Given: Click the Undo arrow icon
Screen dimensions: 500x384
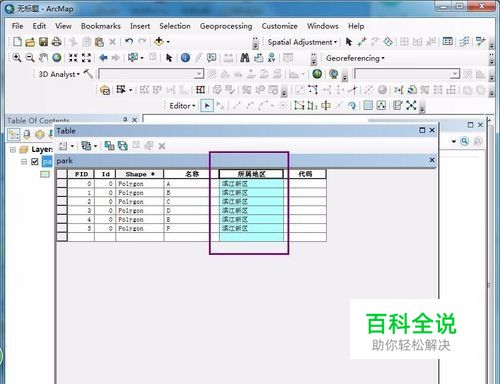Looking at the screenshot, I should tap(129, 42).
